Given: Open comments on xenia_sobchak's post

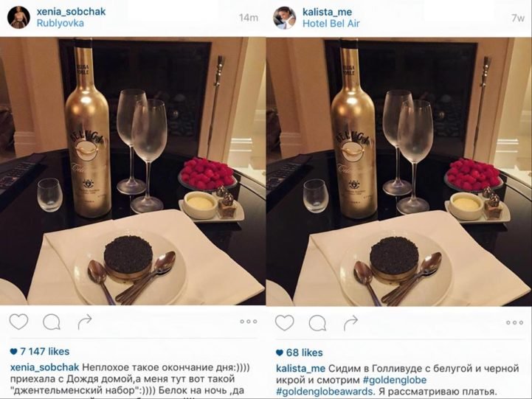Looking at the screenshot, I should tap(52, 322).
